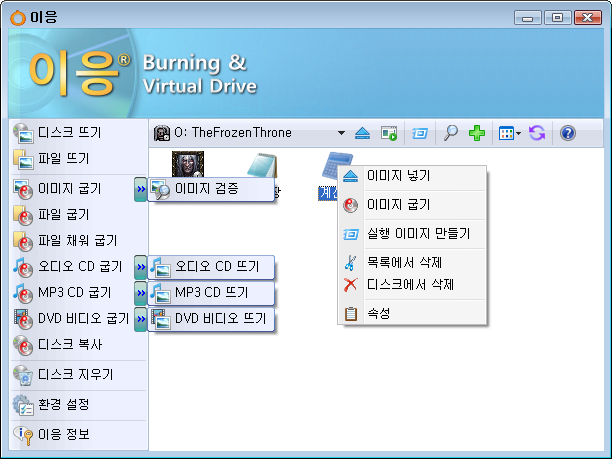612x459 pixels.
Task: Choose 목록에서 삭제 in the context menu
Action: [412, 263]
